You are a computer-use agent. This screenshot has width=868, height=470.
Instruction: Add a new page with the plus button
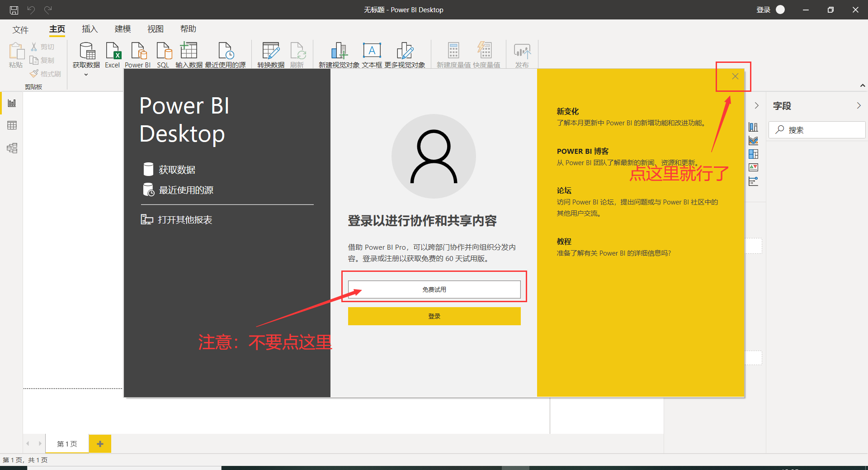click(x=100, y=444)
